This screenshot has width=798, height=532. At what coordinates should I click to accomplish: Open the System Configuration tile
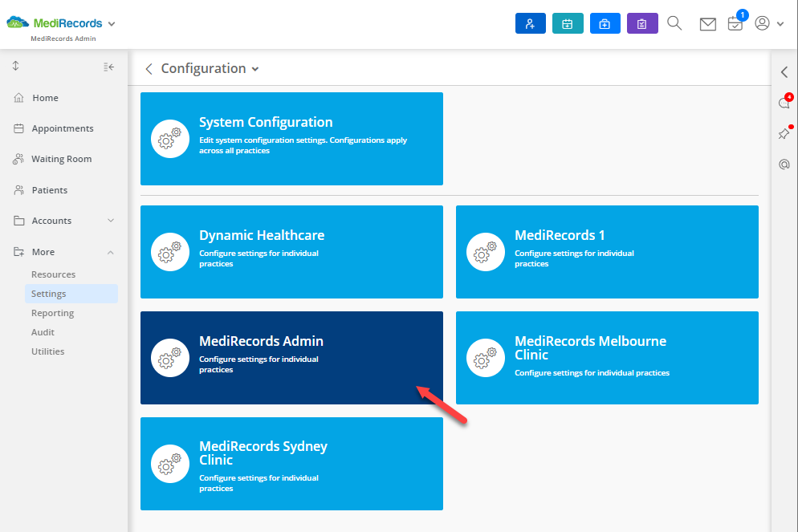coord(291,139)
